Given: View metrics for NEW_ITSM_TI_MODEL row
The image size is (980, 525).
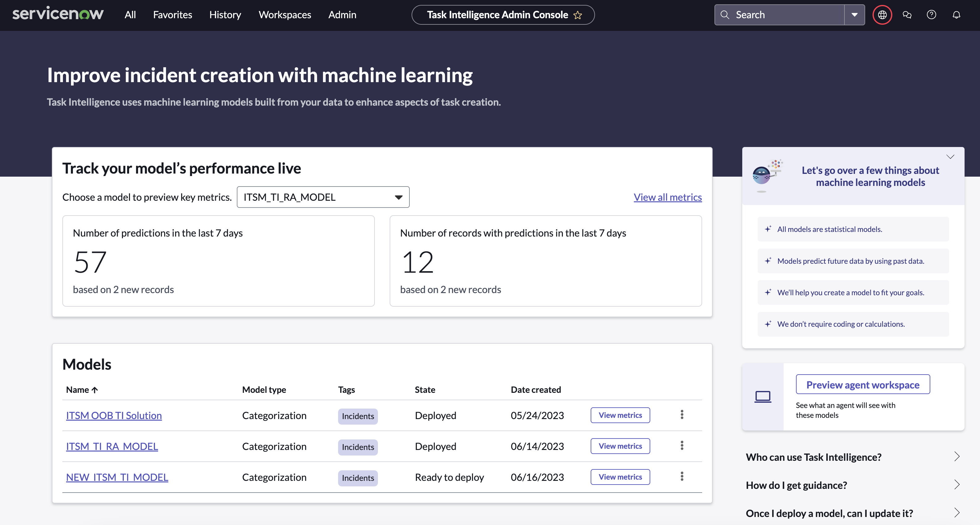Looking at the screenshot, I should 620,477.
